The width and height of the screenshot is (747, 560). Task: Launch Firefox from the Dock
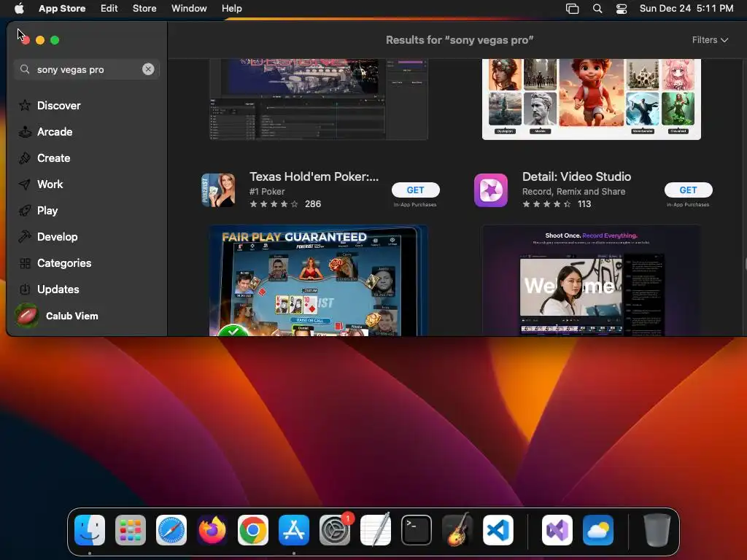coord(212,529)
